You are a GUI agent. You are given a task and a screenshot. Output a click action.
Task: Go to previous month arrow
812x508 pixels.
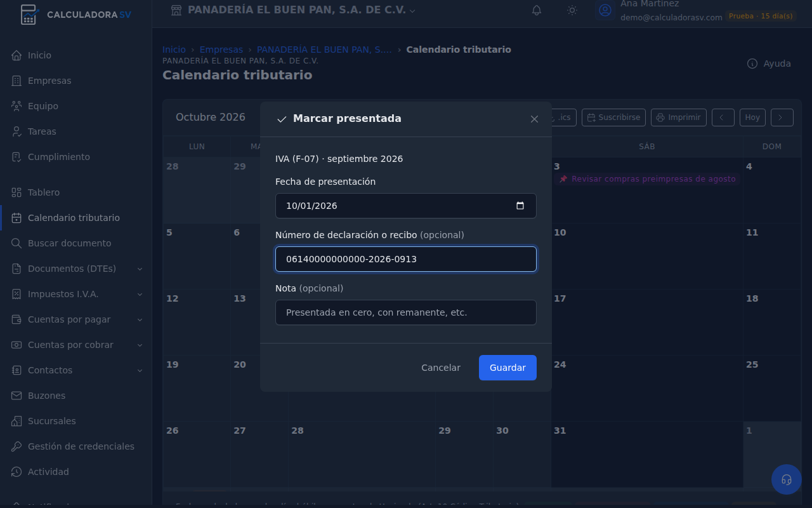click(723, 117)
